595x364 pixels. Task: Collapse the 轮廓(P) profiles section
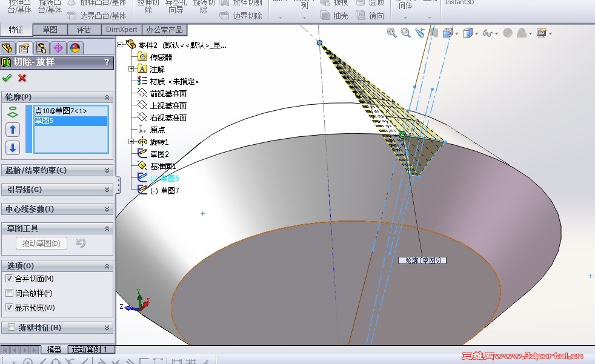107,98
